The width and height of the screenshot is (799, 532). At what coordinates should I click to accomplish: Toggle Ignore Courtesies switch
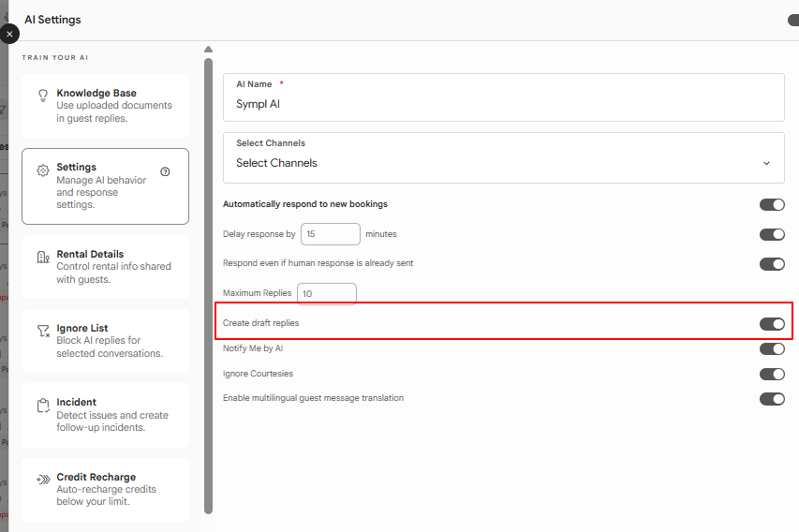tap(772, 374)
